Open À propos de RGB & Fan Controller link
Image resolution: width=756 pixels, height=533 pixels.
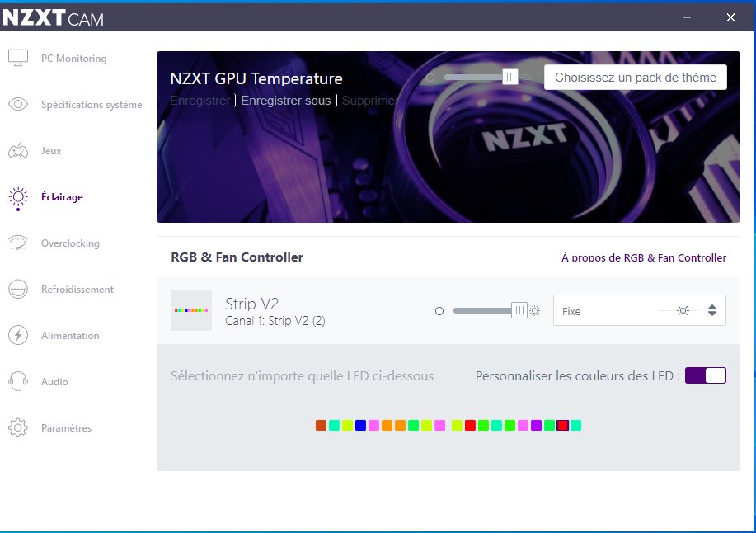(643, 257)
